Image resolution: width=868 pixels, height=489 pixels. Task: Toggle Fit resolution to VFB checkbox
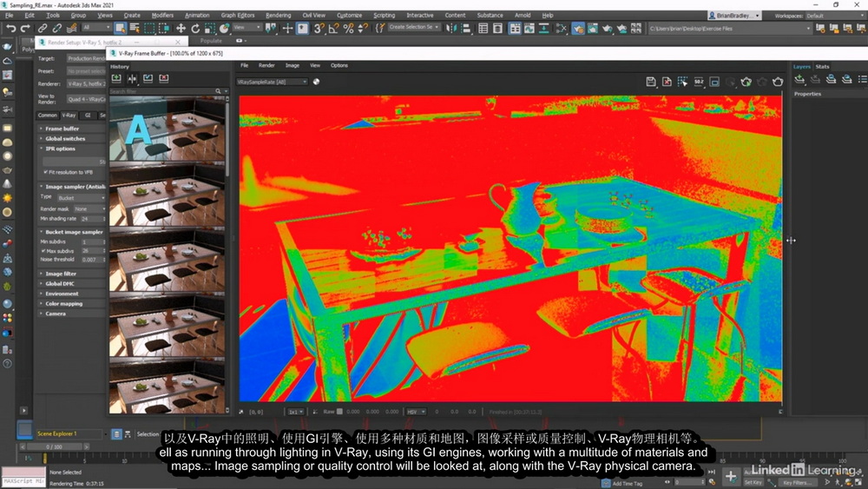click(x=45, y=172)
